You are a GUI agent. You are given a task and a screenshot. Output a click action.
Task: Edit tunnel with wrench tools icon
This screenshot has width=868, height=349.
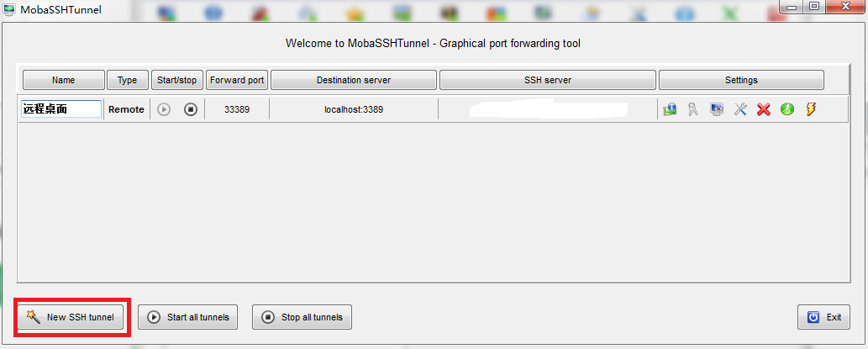[740, 109]
